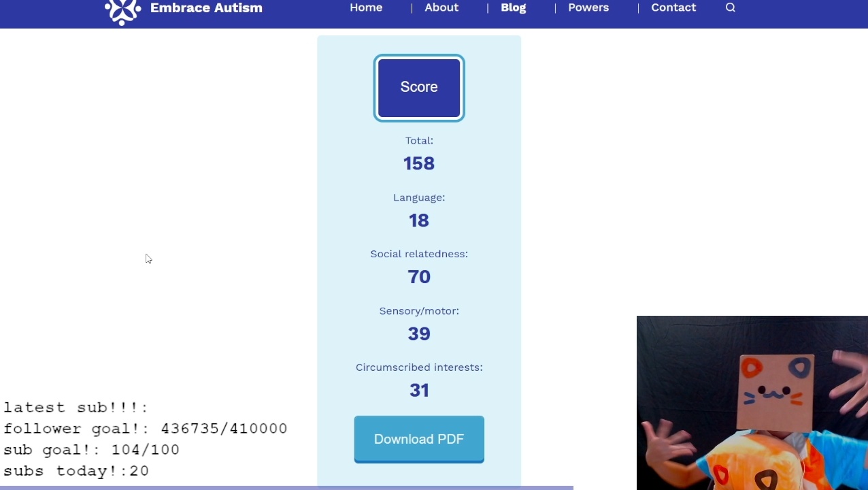
Task: Select the Blog menu item
Action: (x=514, y=7)
